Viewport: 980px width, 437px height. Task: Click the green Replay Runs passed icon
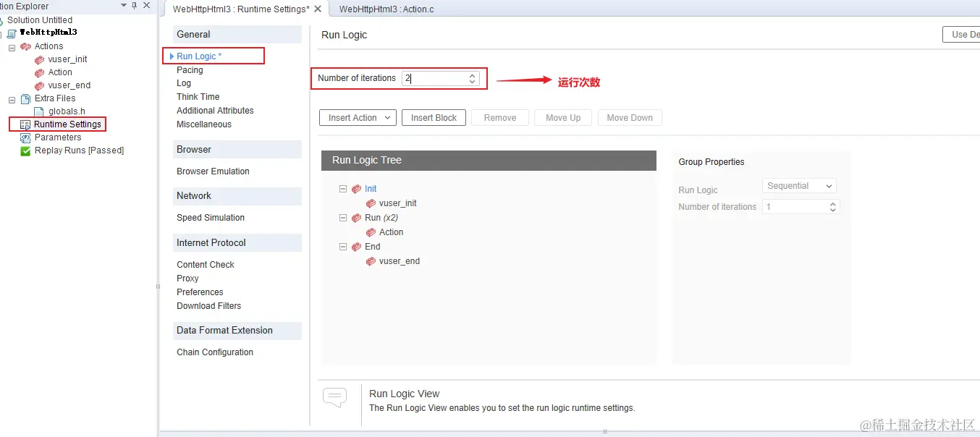click(x=25, y=150)
